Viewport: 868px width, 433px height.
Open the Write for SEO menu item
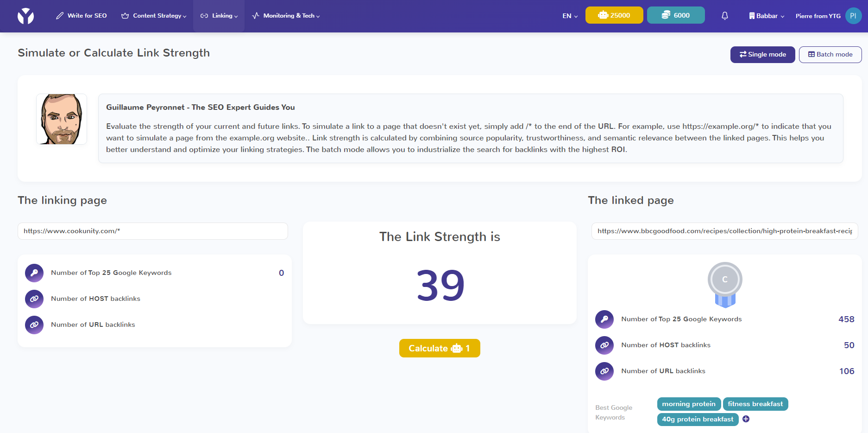[81, 16]
